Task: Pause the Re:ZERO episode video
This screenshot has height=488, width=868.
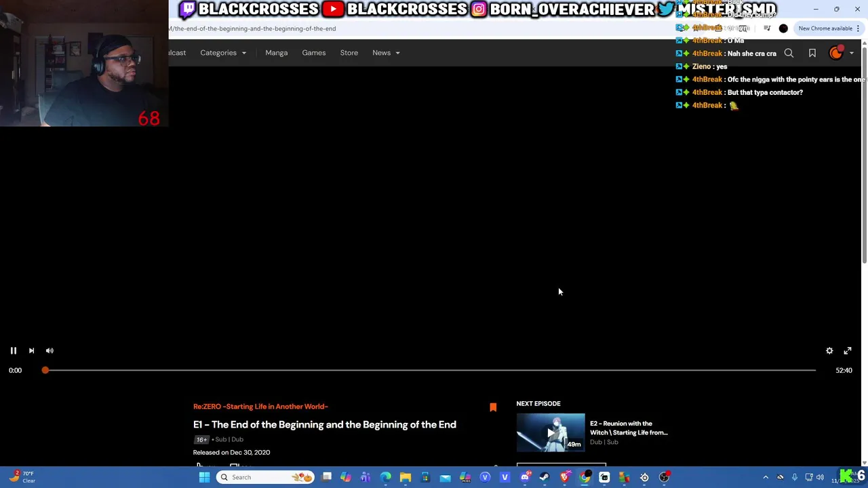Action: (13, 350)
